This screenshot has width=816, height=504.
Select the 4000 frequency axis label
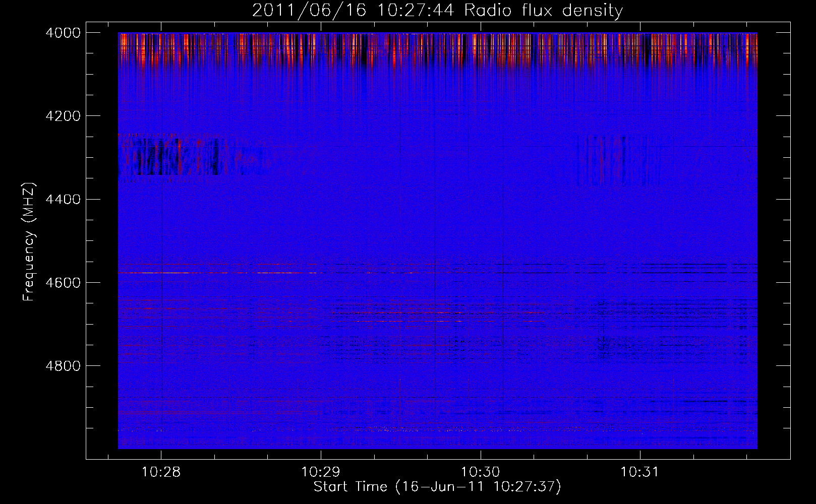click(x=63, y=33)
